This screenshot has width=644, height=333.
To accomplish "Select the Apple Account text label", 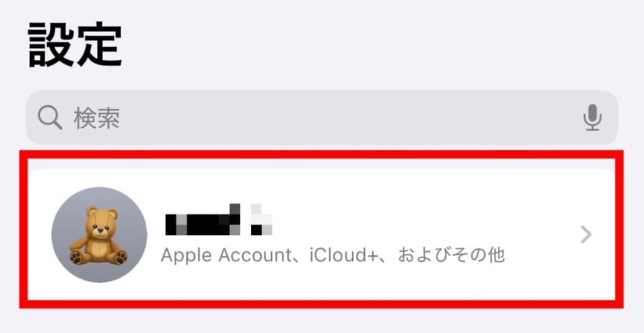I will coord(226,256).
